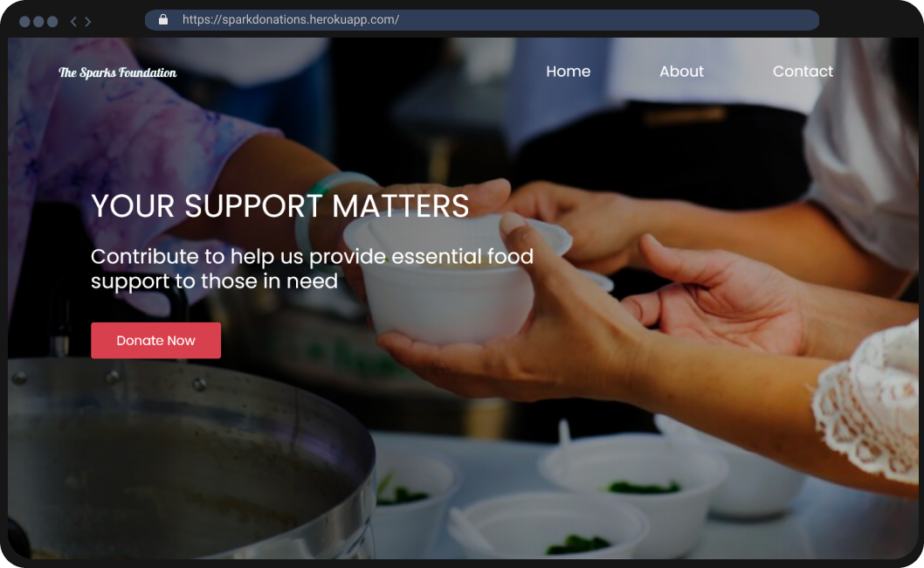Focus the empty area of address bar
This screenshot has height=568, width=924.
(607, 19)
